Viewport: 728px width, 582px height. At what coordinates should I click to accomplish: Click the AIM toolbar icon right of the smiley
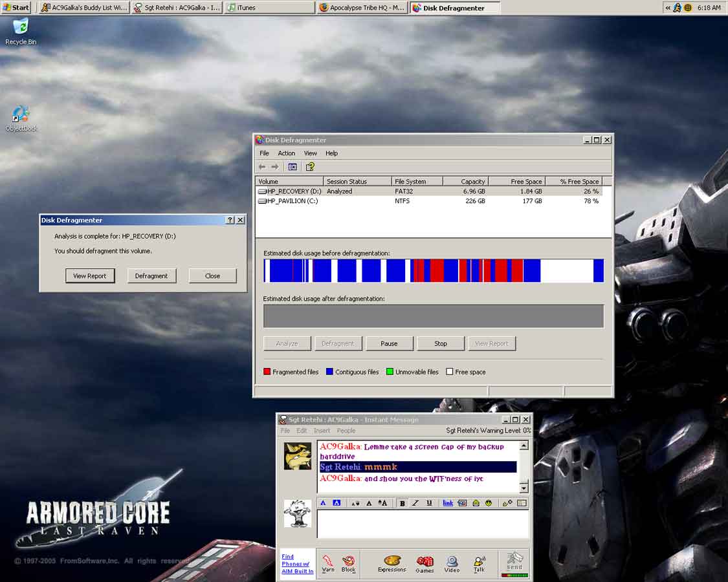pos(507,503)
